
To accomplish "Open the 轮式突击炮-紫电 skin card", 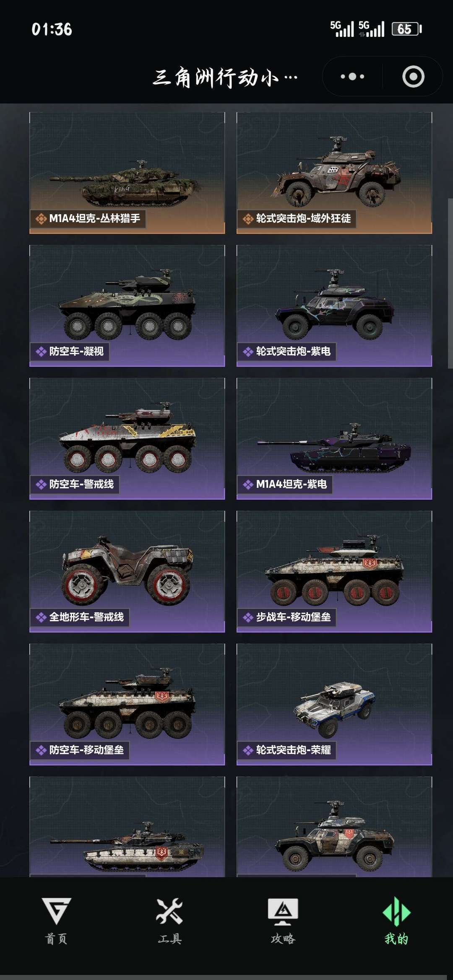I will (334, 306).
